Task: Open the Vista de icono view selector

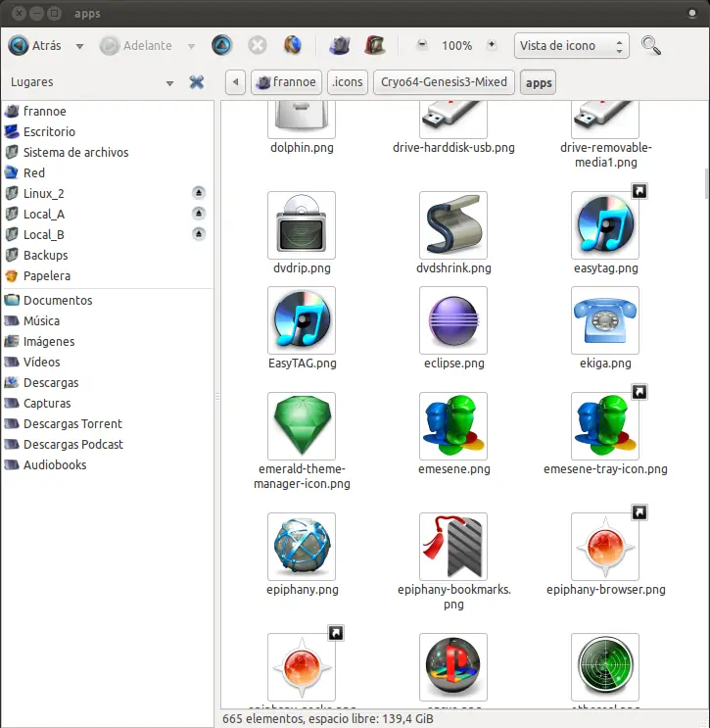Action: 572,45
